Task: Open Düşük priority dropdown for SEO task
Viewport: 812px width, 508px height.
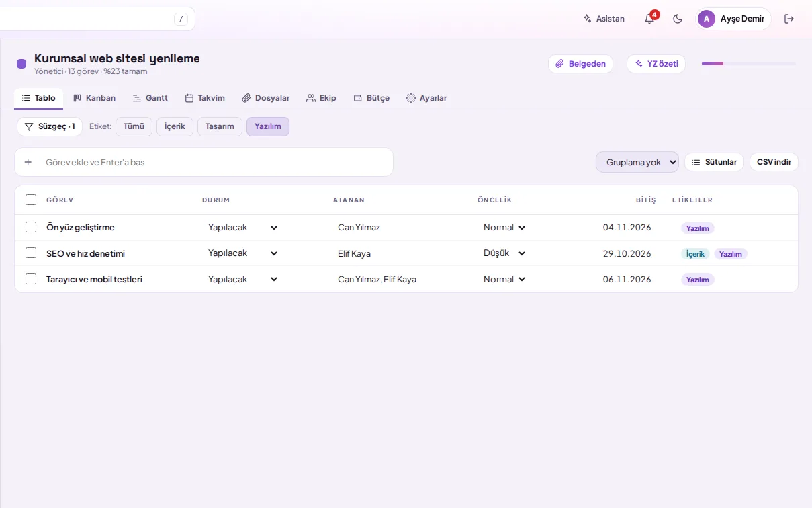Action: [x=504, y=253]
